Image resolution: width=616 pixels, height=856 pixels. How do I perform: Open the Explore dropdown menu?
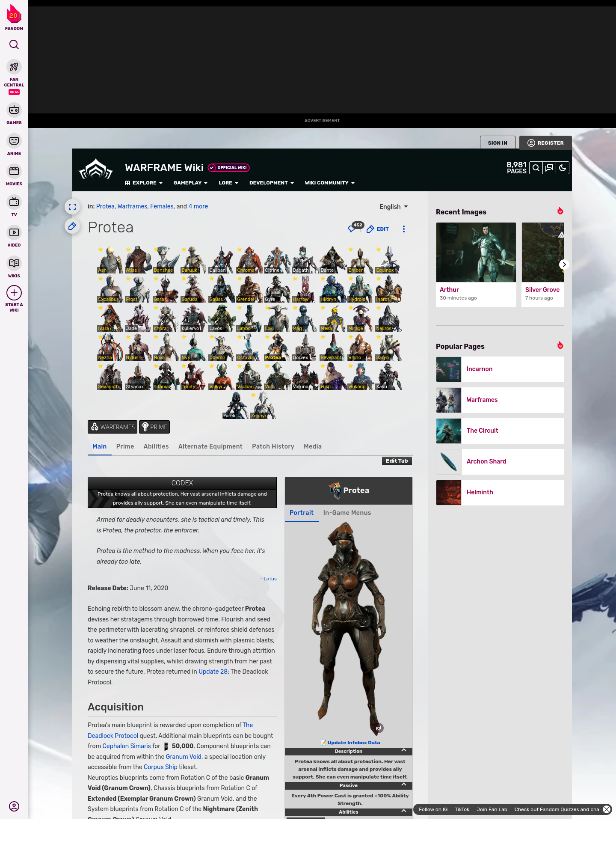[144, 183]
